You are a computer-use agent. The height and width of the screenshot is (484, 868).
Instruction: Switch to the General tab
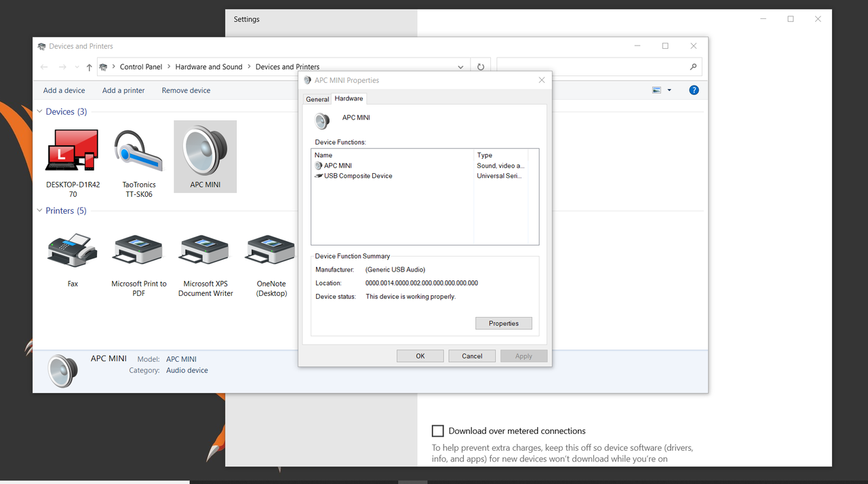click(x=317, y=99)
